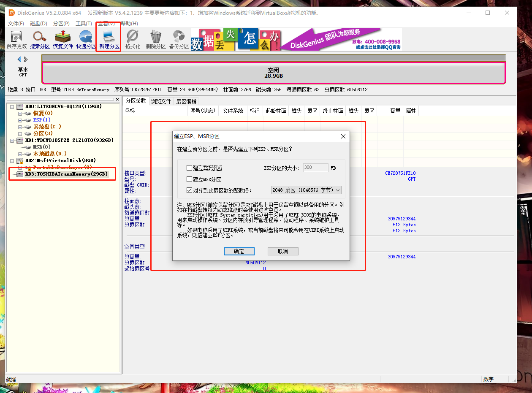Open the 磁盘(D) menu

coord(39,24)
